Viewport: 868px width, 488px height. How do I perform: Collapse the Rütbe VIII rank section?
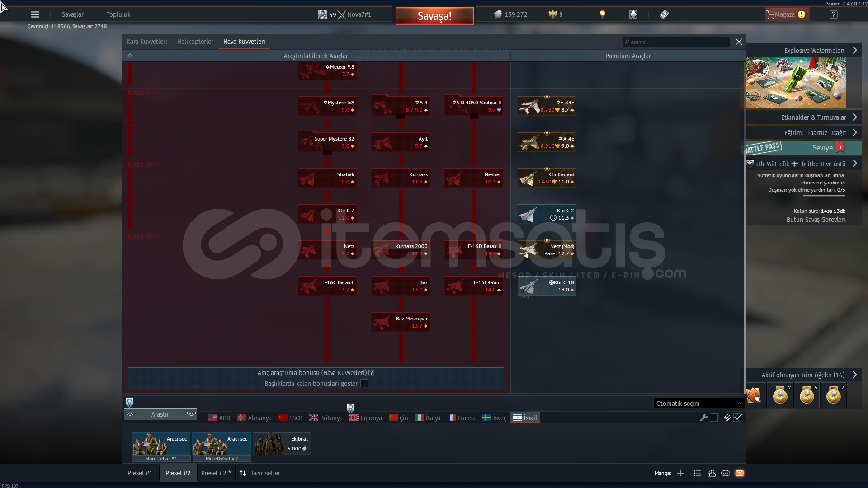[144, 236]
